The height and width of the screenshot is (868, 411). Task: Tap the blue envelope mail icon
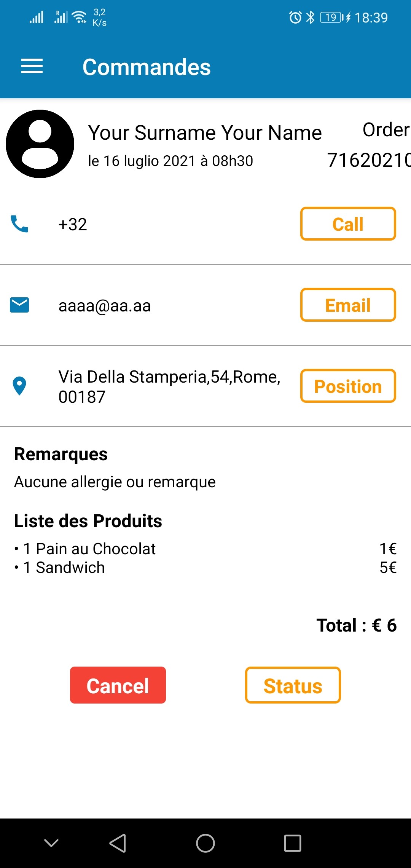point(19,305)
